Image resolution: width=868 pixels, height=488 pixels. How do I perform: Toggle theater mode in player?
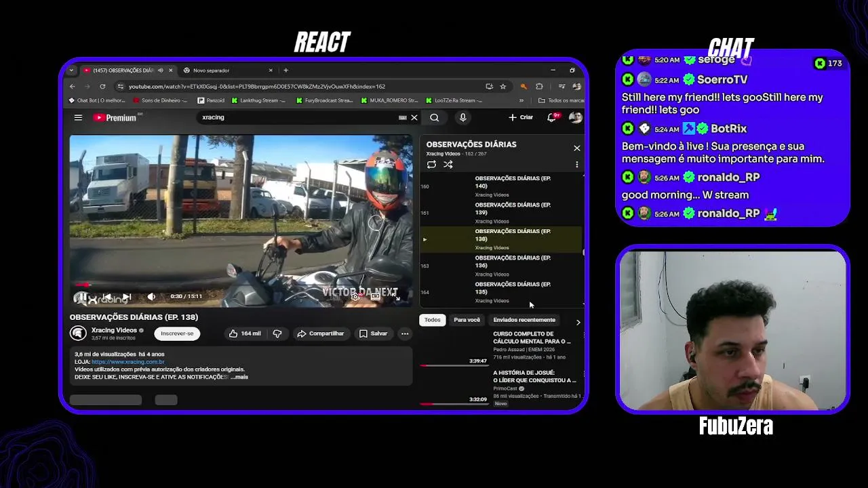click(375, 296)
